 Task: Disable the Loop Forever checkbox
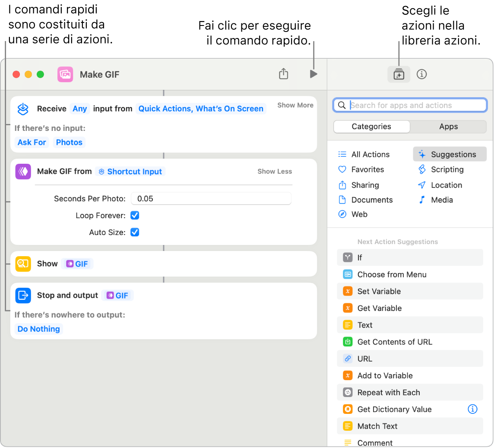tap(135, 215)
